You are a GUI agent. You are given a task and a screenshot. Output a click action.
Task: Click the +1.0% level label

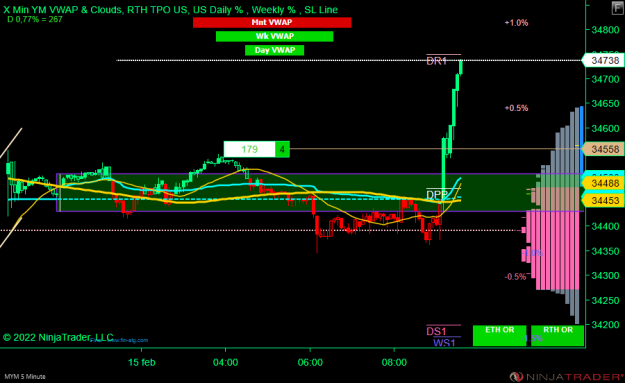tap(516, 23)
